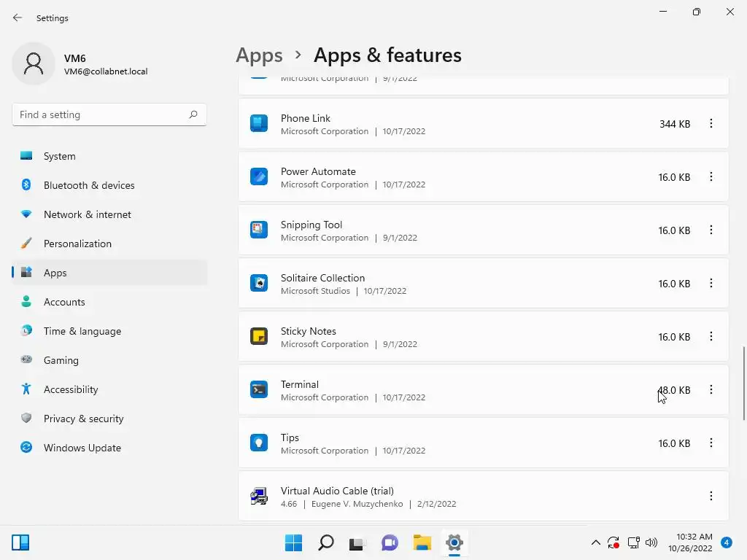747x560 pixels.
Task: Click the Terminal app icon
Action: [x=259, y=390]
